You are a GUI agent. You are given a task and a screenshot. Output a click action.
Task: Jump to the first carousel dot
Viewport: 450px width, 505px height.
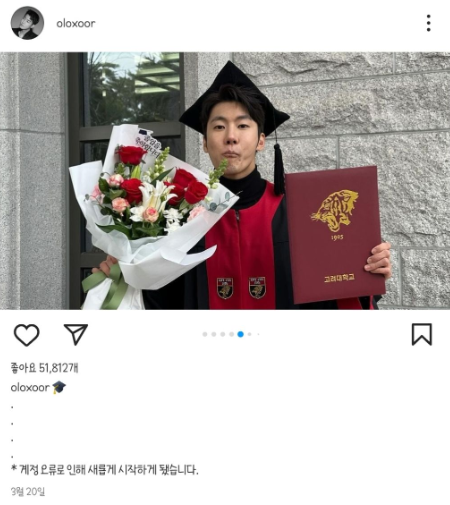tap(205, 334)
